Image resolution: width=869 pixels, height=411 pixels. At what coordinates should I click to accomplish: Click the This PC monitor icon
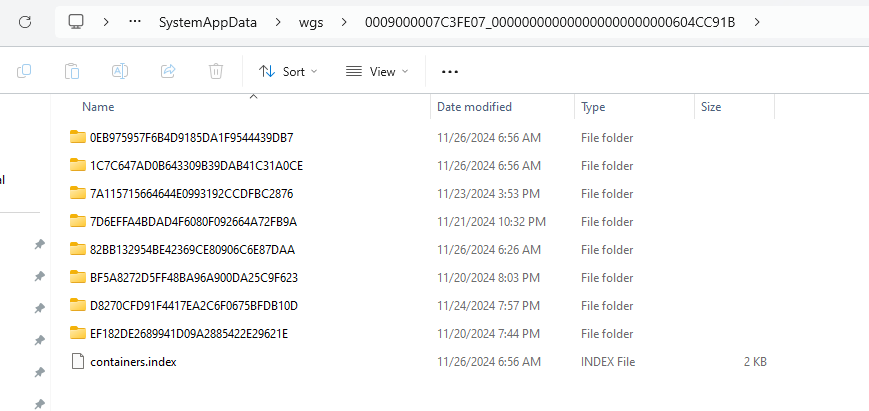77,21
